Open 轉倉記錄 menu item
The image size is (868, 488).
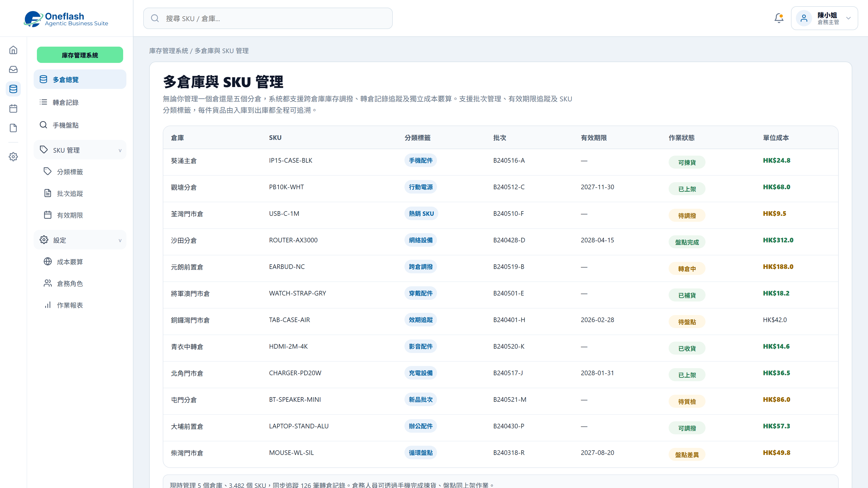[x=80, y=102]
